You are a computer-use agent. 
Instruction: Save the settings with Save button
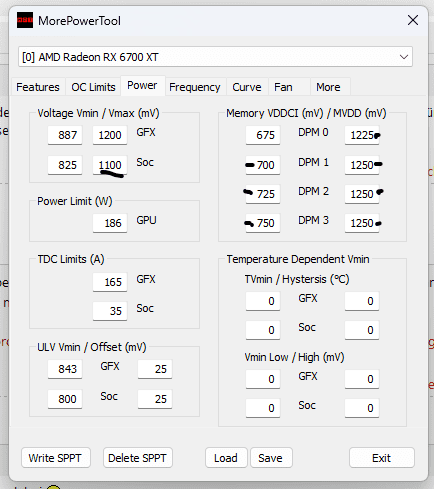[271, 458]
